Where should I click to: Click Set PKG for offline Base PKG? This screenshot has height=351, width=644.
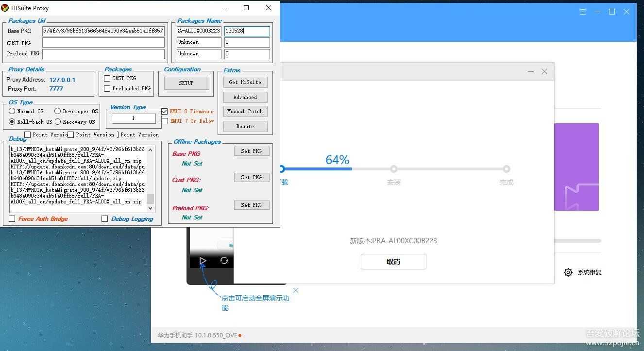point(252,151)
